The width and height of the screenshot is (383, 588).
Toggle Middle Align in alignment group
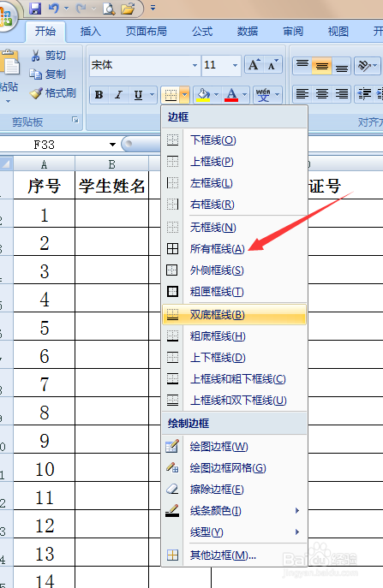click(322, 65)
